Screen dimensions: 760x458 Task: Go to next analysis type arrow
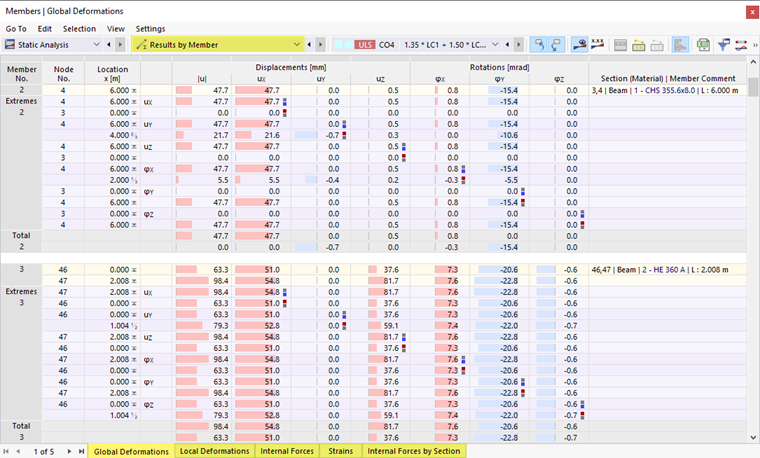(x=120, y=45)
